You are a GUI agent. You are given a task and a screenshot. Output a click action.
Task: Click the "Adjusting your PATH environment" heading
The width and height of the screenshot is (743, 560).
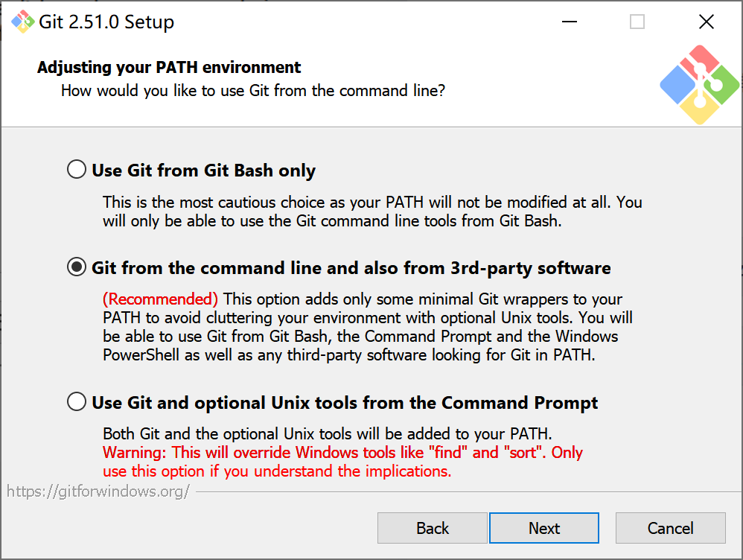pos(168,67)
